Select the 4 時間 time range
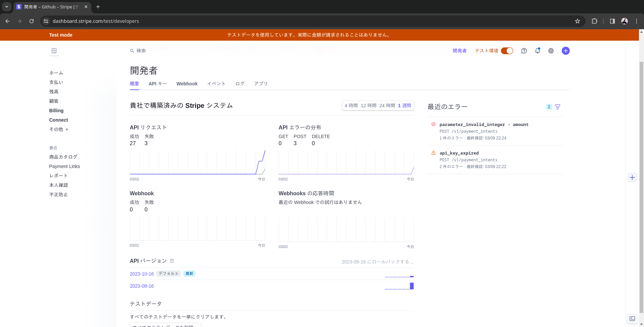644x327 pixels. click(x=351, y=106)
